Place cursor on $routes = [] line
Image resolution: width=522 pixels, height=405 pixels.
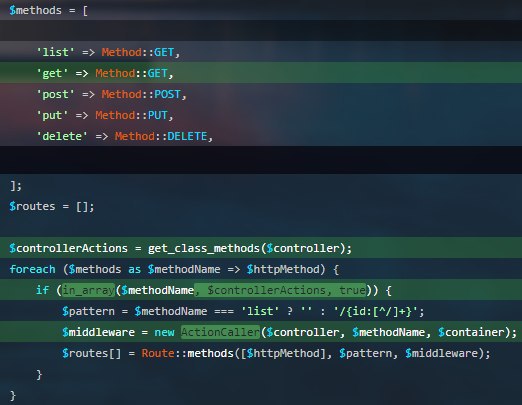(x=52, y=206)
